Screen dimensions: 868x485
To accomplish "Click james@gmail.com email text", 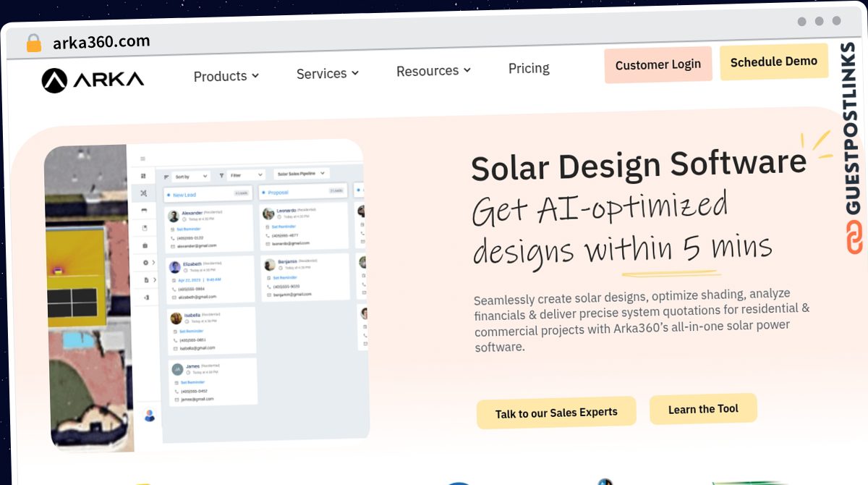I will (197, 400).
